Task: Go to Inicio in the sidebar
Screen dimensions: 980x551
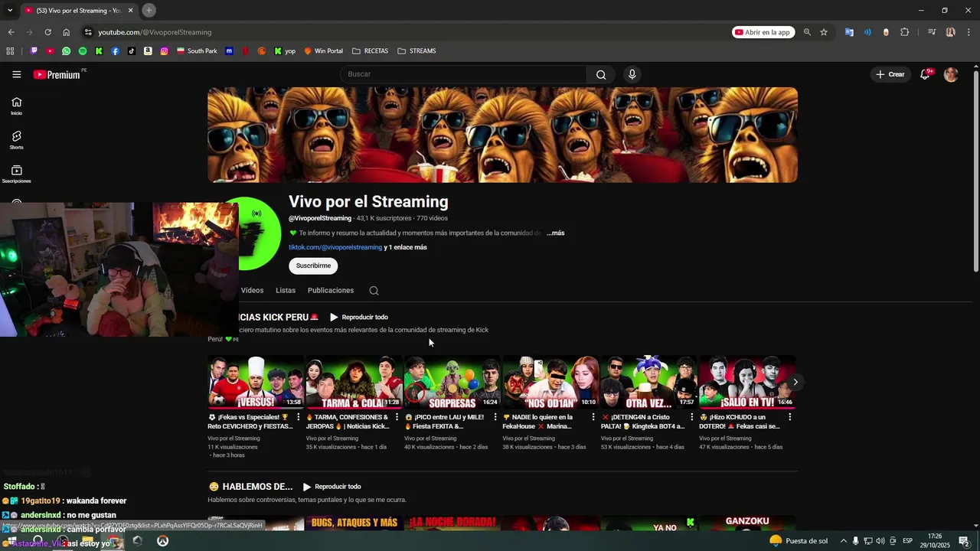Action: click(x=17, y=106)
